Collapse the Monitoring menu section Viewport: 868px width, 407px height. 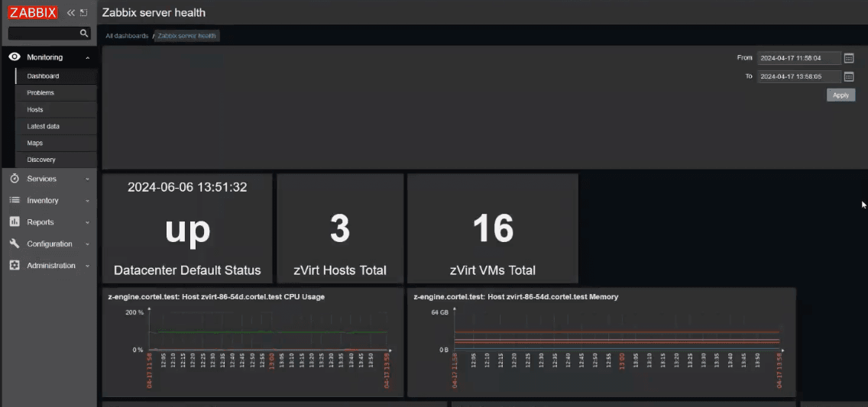tap(88, 58)
